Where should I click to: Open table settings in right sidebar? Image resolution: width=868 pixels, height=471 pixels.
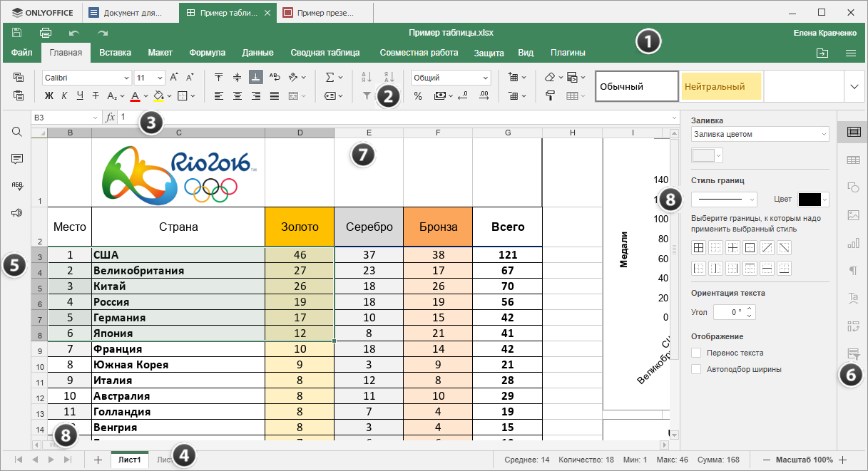(x=852, y=160)
